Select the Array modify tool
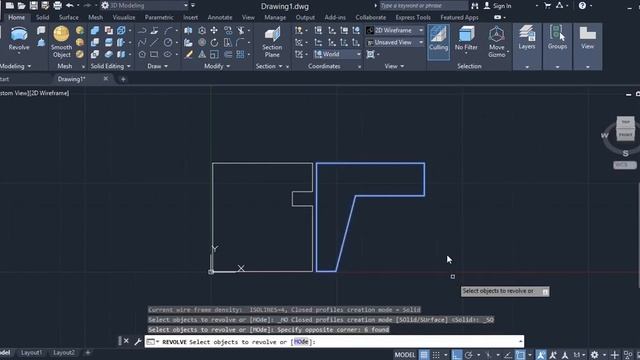Screen dimensions: 640x360 pos(240,54)
